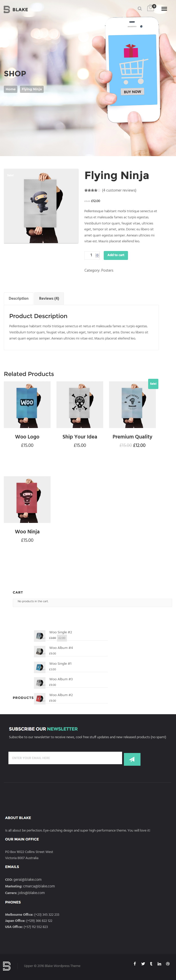Open the Posters category link
The image size is (176, 980).
[x=107, y=270]
